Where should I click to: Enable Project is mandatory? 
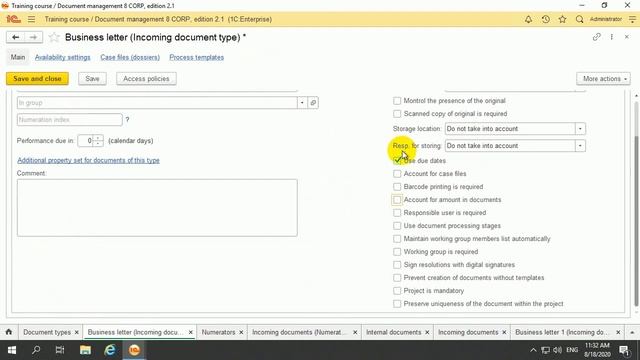(x=397, y=291)
